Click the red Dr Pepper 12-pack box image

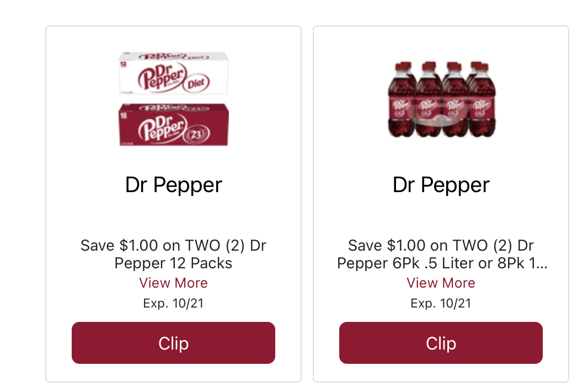[174, 125]
